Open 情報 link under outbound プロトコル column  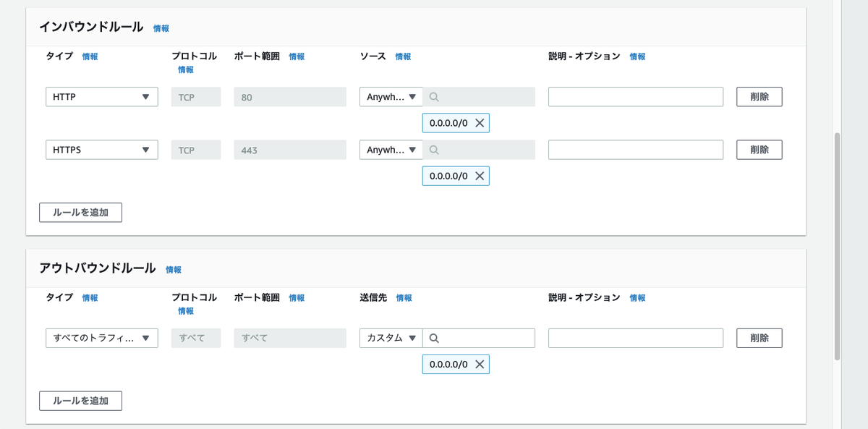click(186, 310)
